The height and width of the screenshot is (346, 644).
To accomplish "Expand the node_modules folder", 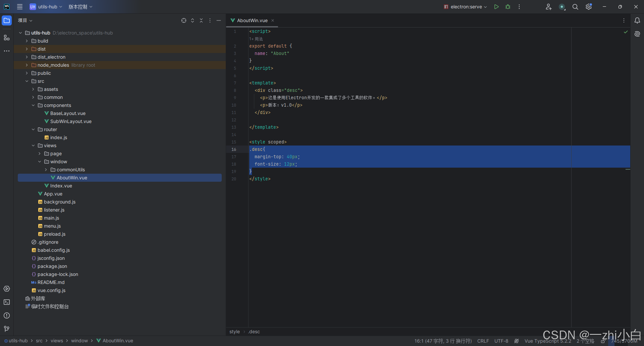I will (27, 65).
